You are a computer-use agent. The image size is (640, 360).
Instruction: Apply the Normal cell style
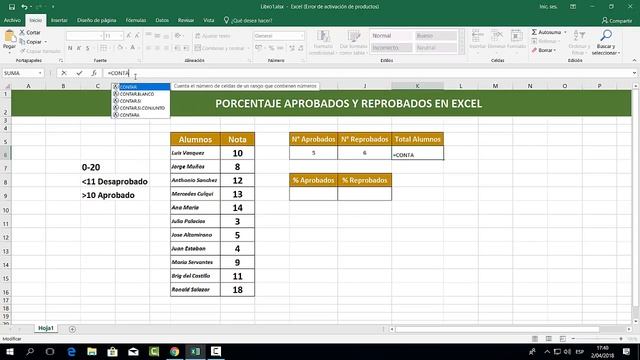(x=391, y=36)
